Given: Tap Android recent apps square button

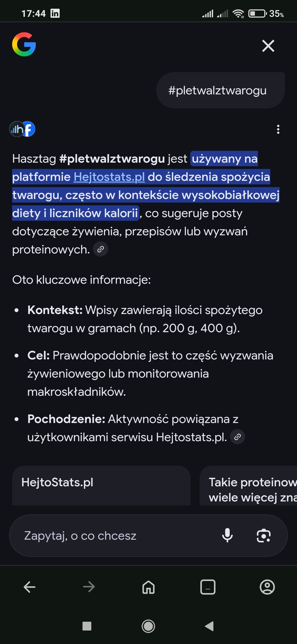Looking at the screenshot, I should [87, 626].
